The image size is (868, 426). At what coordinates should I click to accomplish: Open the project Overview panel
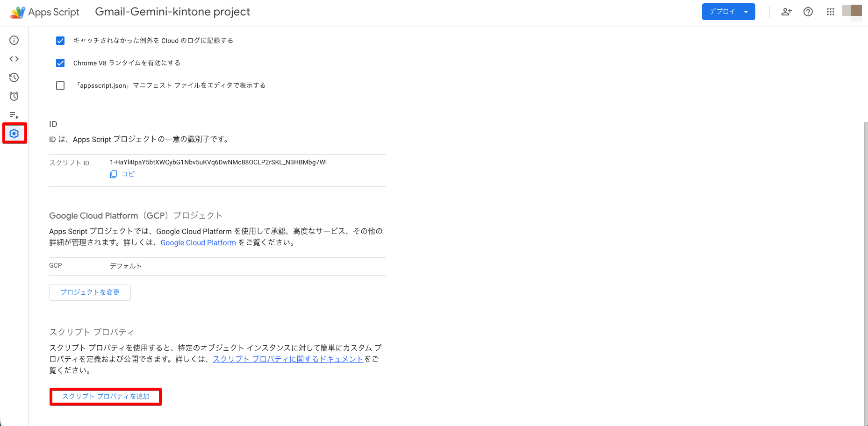coord(14,41)
